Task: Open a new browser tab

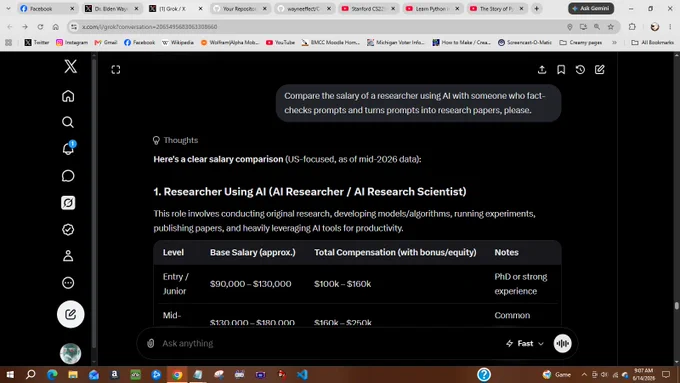Action: coord(536,8)
